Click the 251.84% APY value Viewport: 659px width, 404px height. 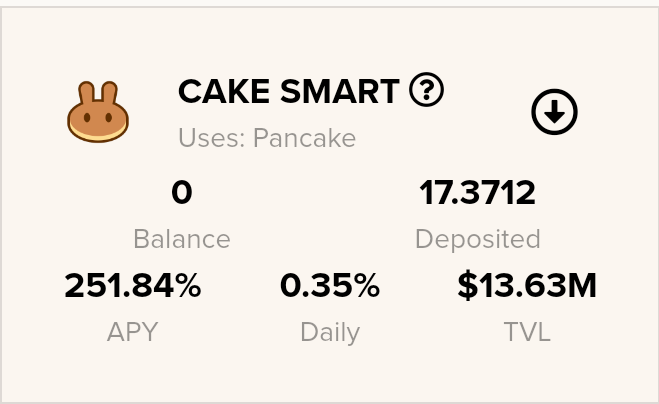(133, 286)
